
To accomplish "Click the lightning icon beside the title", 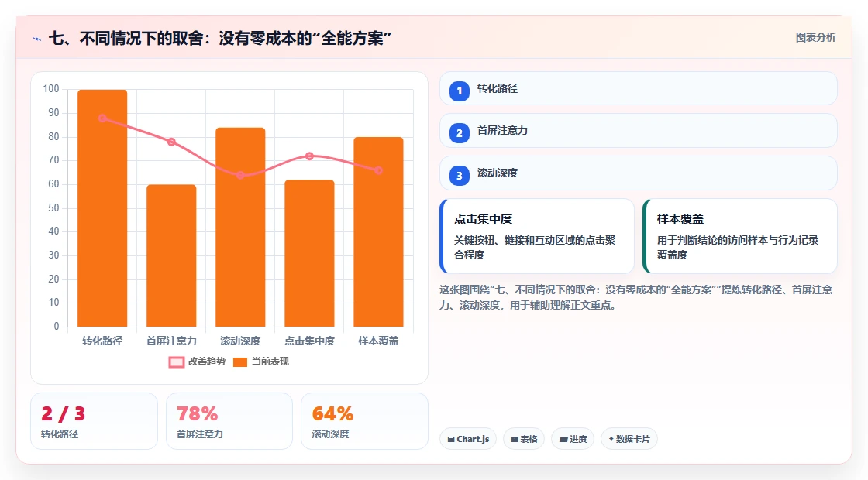I will tap(37, 39).
